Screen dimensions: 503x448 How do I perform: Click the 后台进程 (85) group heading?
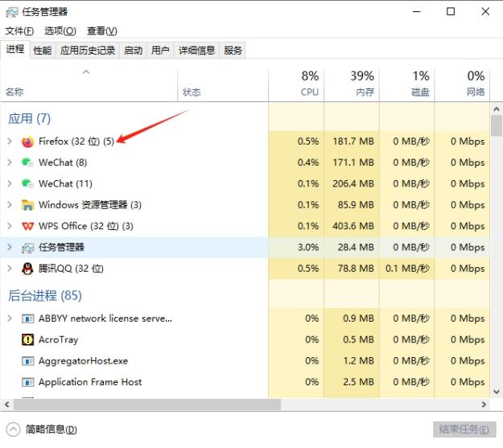tap(45, 296)
